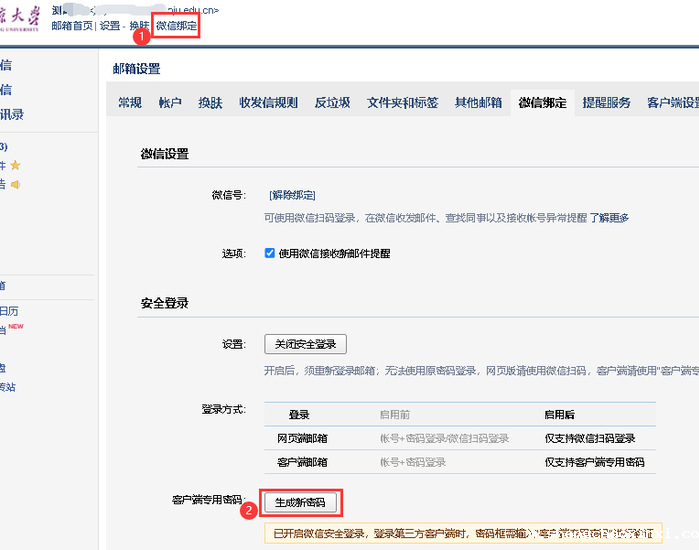This screenshot has height=550, width=699.
Task: Open the 了解更多 link
Action: coord(608,217)
